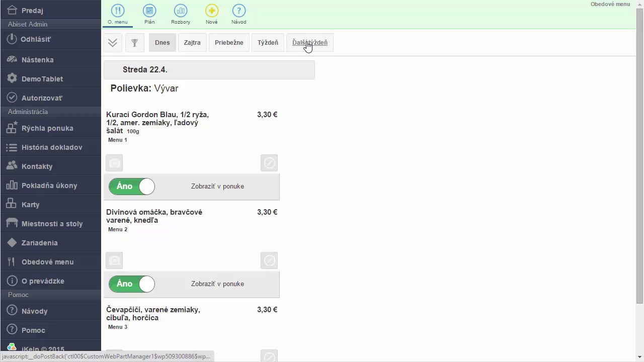The width and height of the screenshot is (644, 362).
Task: Click Polievka: Vývar text
Action: pos(144,88)
